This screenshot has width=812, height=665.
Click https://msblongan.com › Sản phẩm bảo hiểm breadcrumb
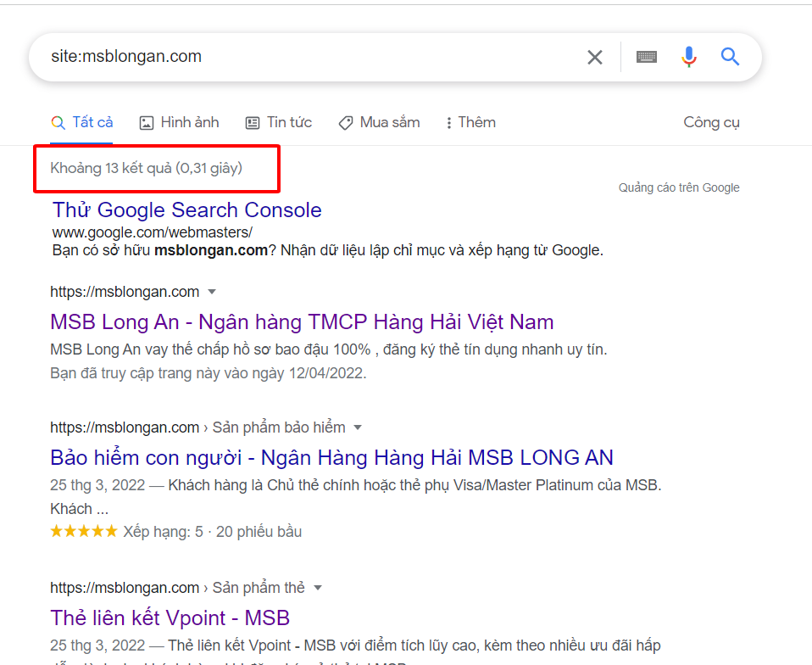(x=197, y=427)
